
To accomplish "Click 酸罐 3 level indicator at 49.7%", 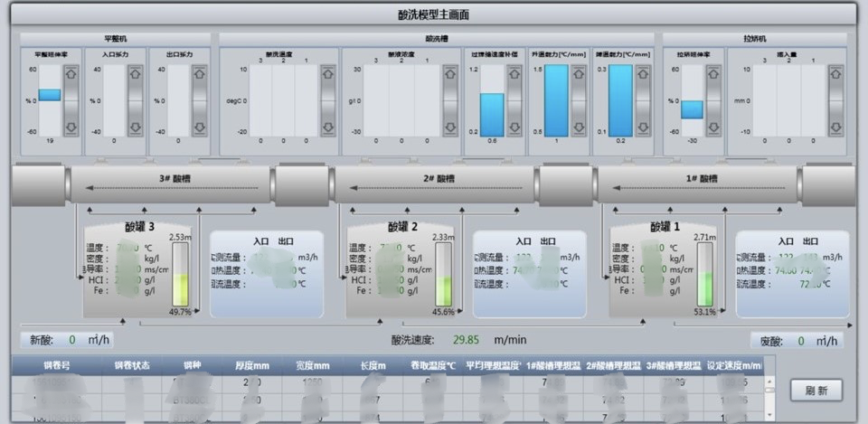I will click(x=181, y=275).
